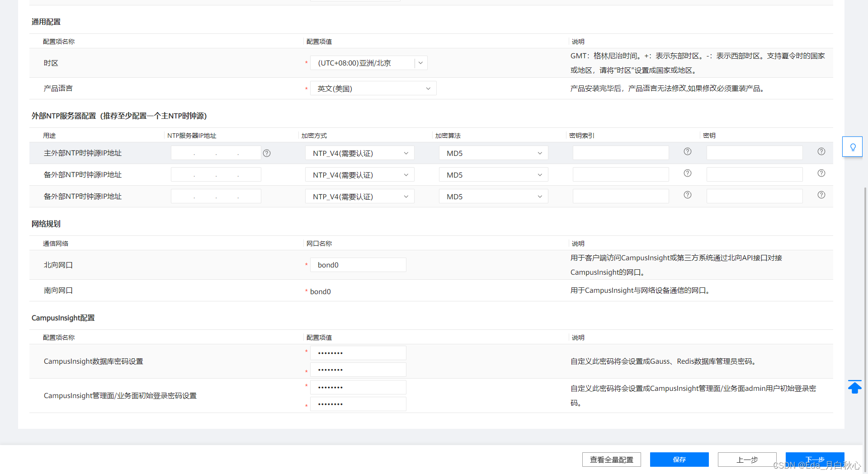Focus key field in first backup NTP row

[755, 174]
